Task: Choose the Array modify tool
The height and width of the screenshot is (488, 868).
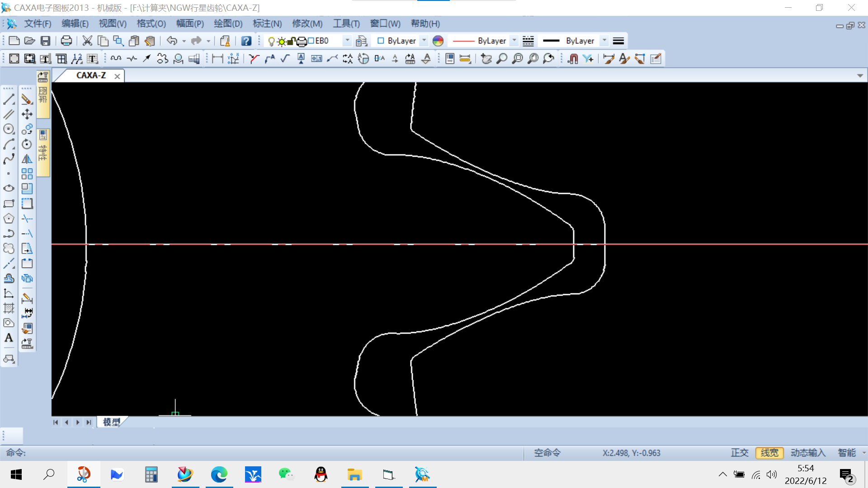Action: pos(27,174)
